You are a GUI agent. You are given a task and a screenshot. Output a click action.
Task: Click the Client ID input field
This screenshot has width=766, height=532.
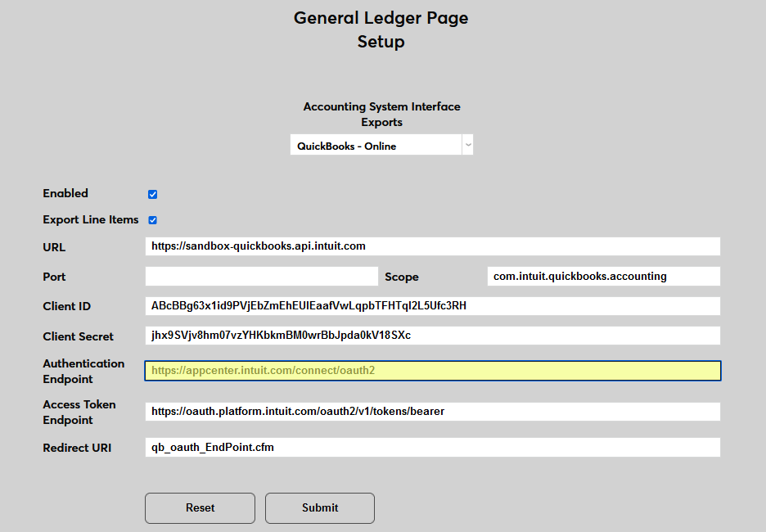coord(432,305)
